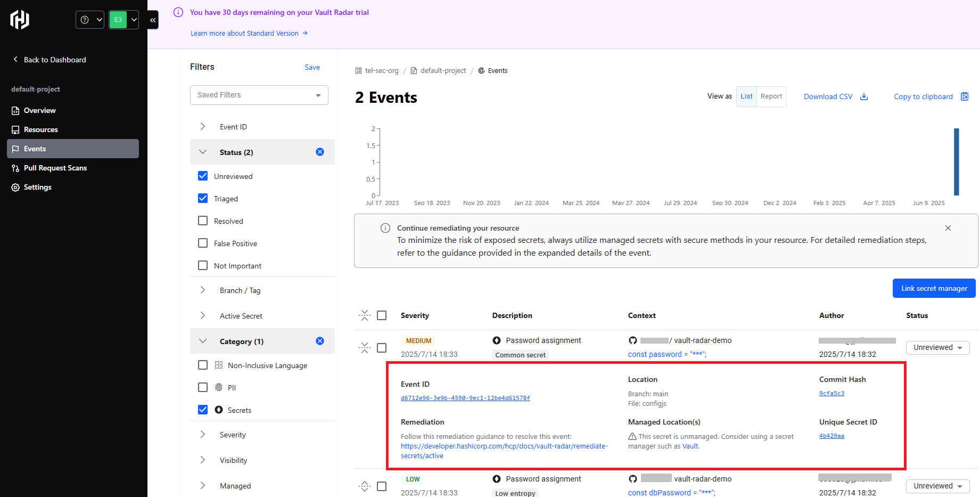This screenshot has width=980, height=497.
Task: Open Event ID d6712e96 link
Action: pos(465,398)
